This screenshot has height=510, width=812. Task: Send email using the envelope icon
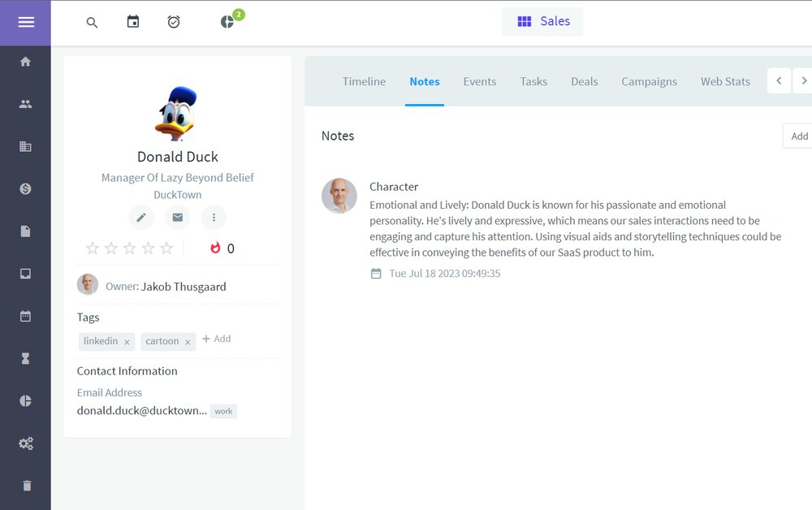tap(178, 218)
